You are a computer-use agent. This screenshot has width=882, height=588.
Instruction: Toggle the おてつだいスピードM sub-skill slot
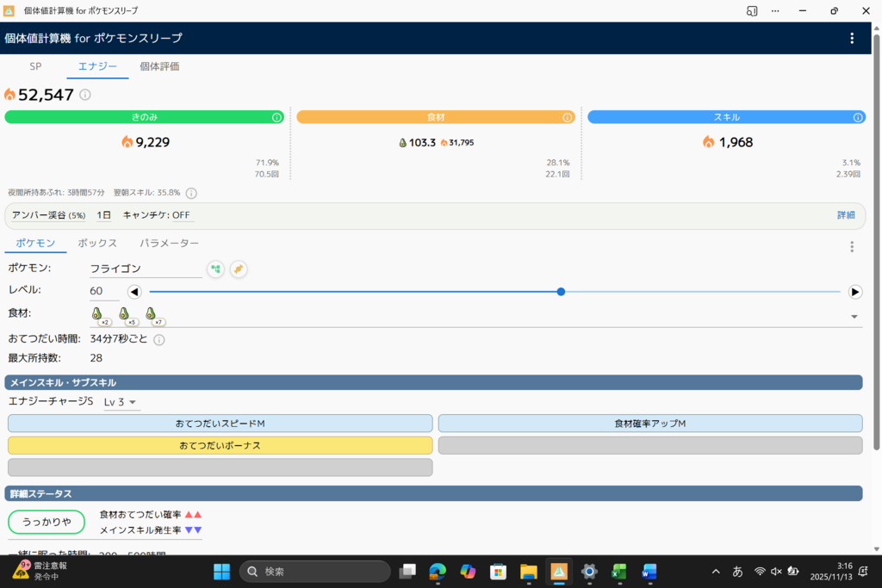[220, 424]
